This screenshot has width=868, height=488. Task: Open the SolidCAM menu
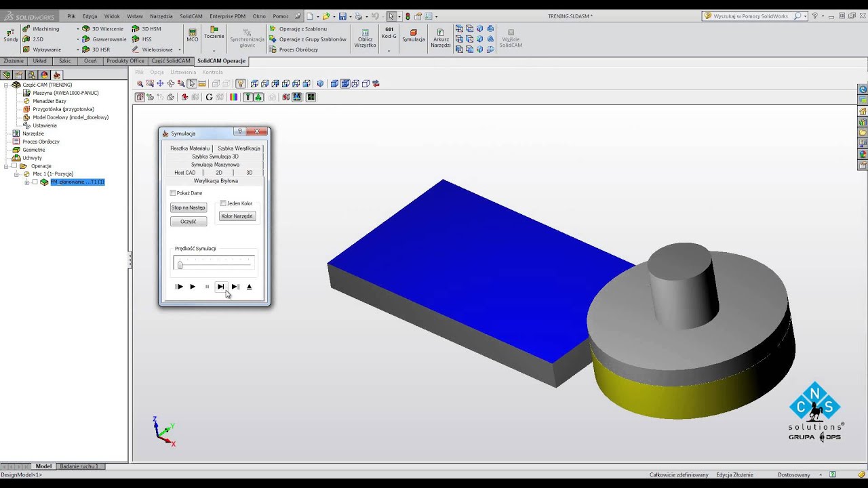click(191, 16)
